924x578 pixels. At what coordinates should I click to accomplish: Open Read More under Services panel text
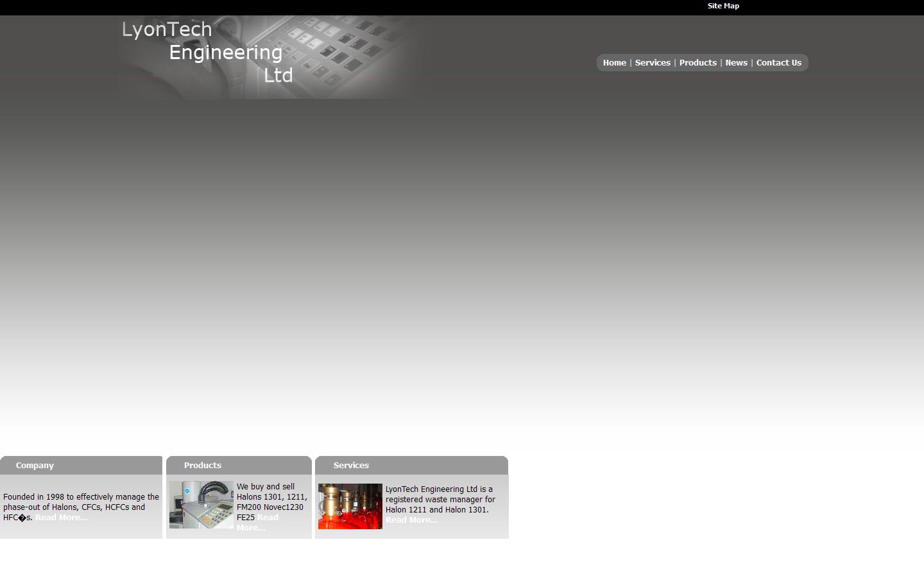[411, 520]
